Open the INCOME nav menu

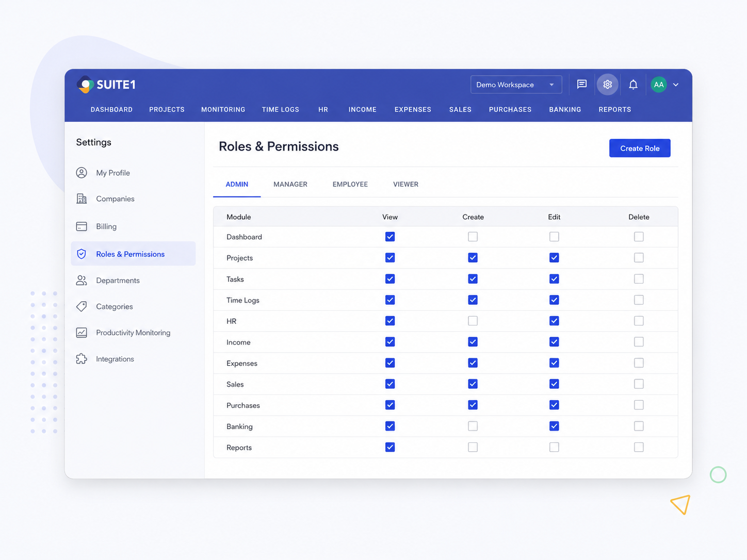click(x=362, y=109)
